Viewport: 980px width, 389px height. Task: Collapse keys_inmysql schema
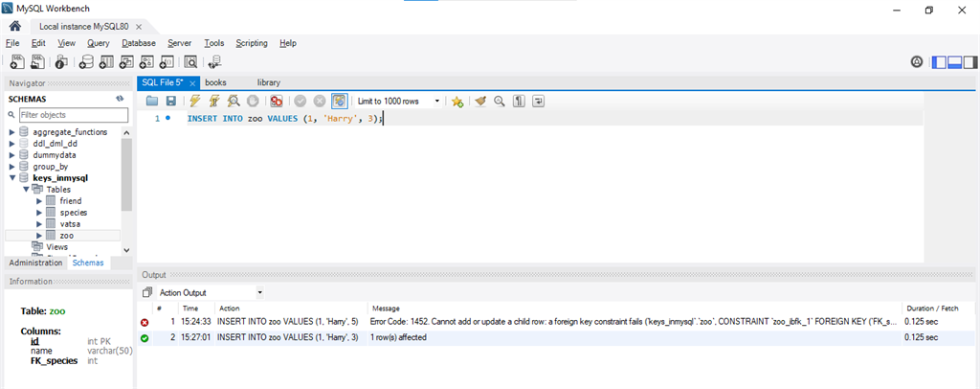click(x=11, y=177)
